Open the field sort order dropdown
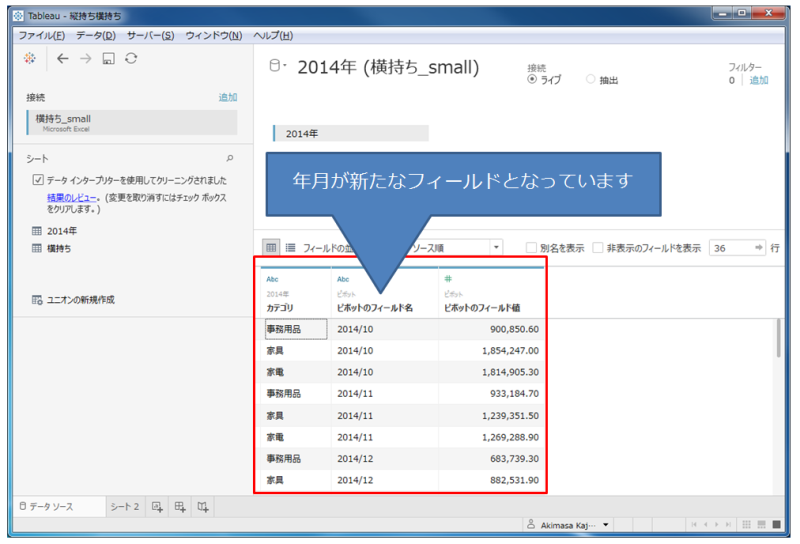 [x=496, y=248]
